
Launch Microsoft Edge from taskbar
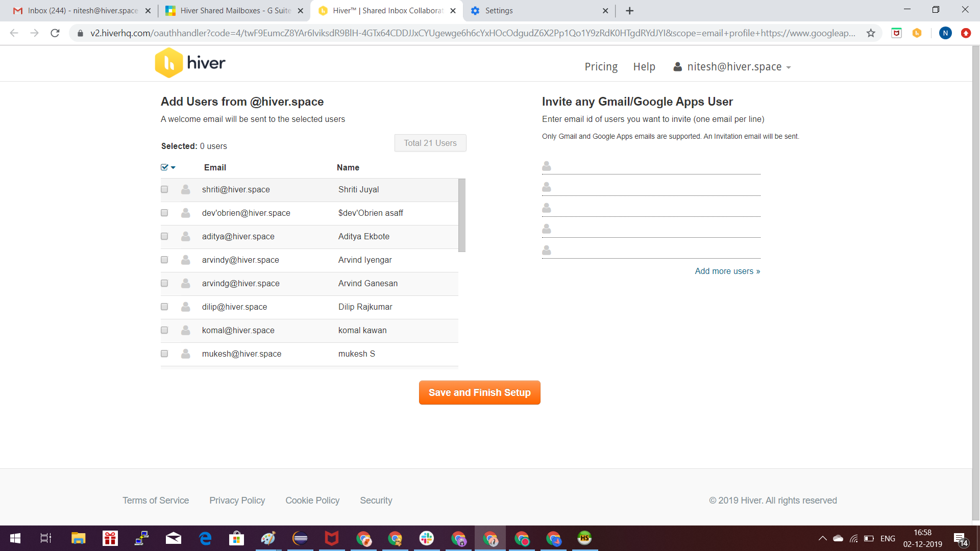pos(205,538)
